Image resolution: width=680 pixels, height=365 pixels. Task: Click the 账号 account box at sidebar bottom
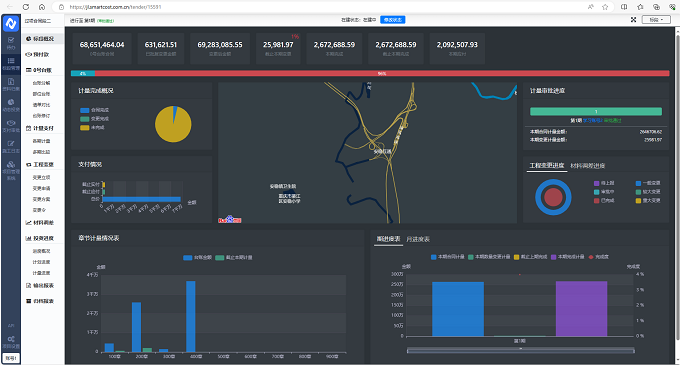point(11,358)
